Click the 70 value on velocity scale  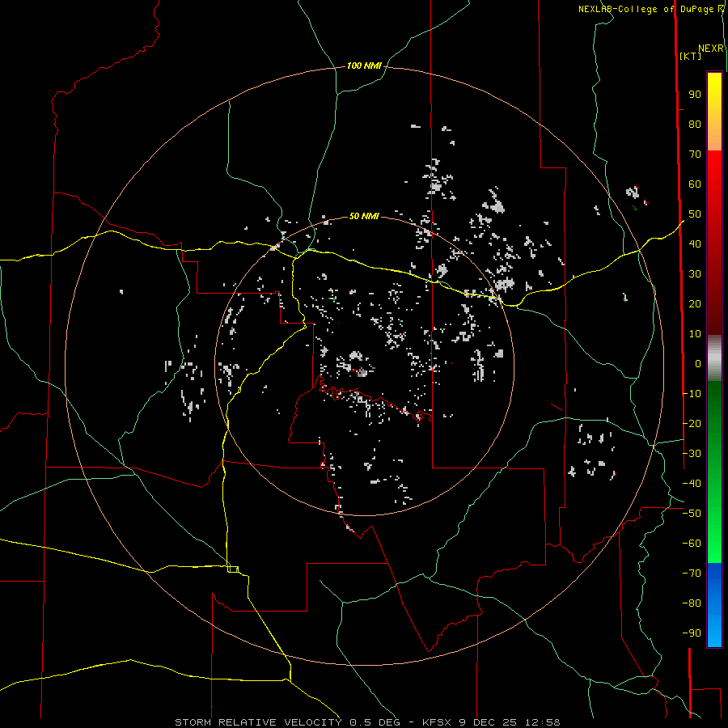coord(695,154)
